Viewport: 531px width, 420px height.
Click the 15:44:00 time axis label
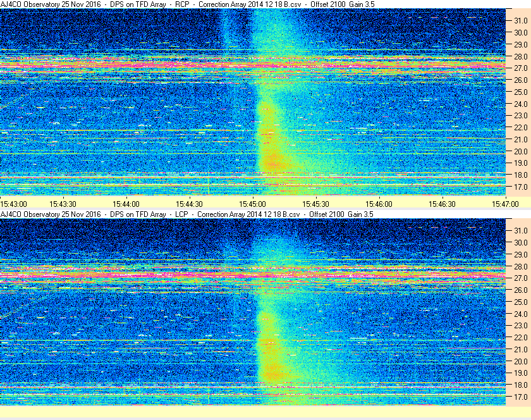[126, 204]
